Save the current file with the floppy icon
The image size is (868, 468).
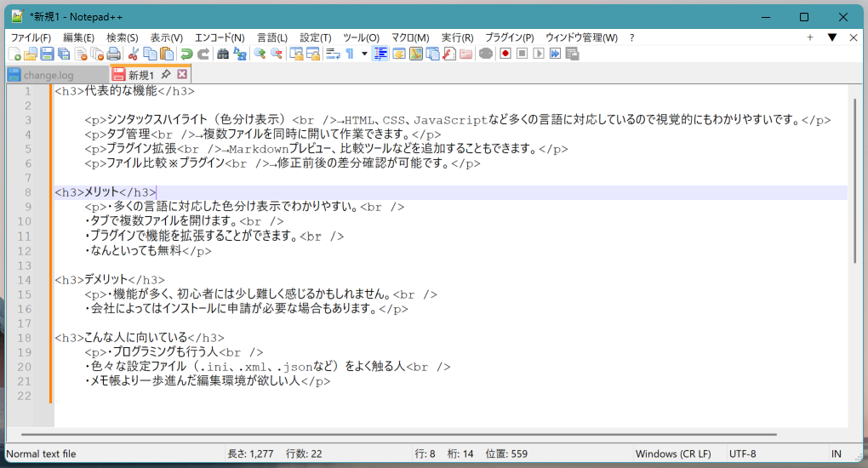(x=48, y=54)
